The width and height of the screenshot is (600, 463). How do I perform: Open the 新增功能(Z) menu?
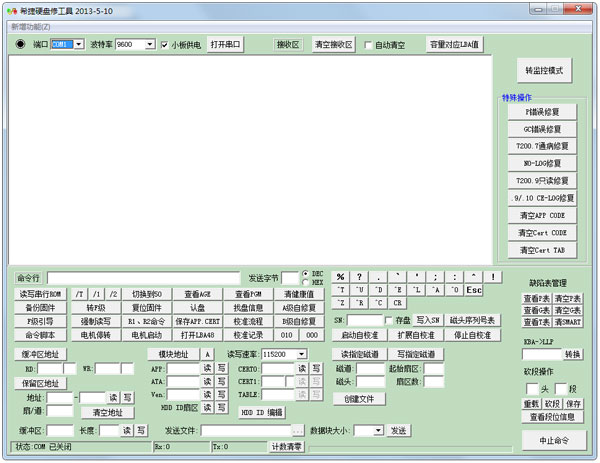[33, 26]
